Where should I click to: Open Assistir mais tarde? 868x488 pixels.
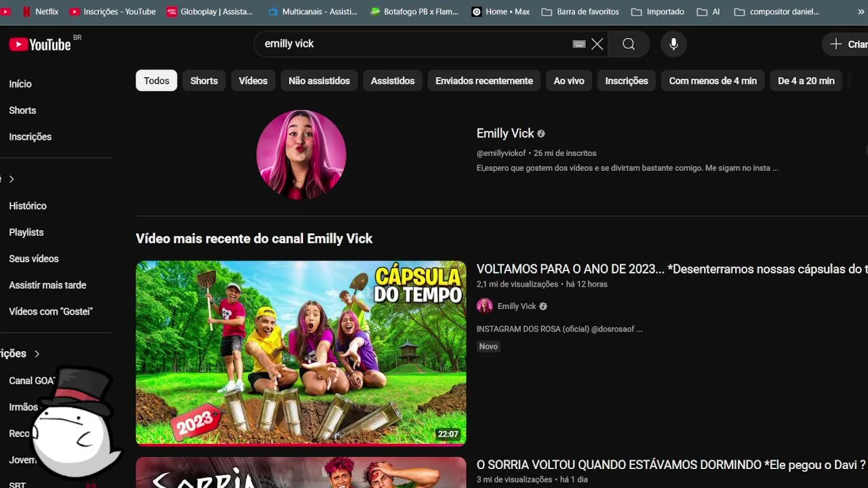tap(47, 285)
